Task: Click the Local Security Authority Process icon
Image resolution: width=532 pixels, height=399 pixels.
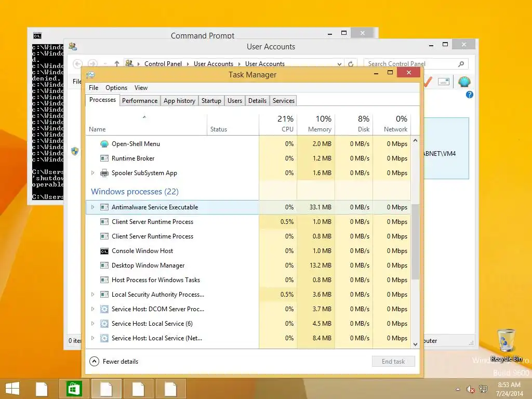Action: (104, 295)
